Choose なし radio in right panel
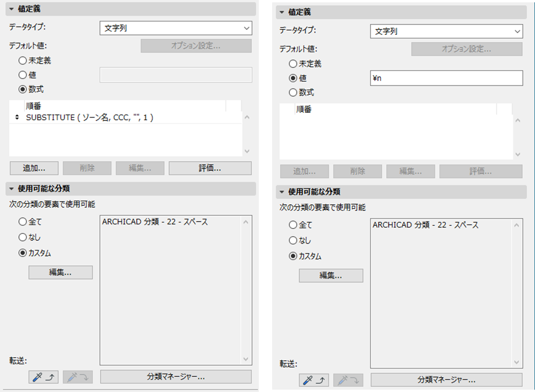The image size is (535, 392). coord(293,241)
